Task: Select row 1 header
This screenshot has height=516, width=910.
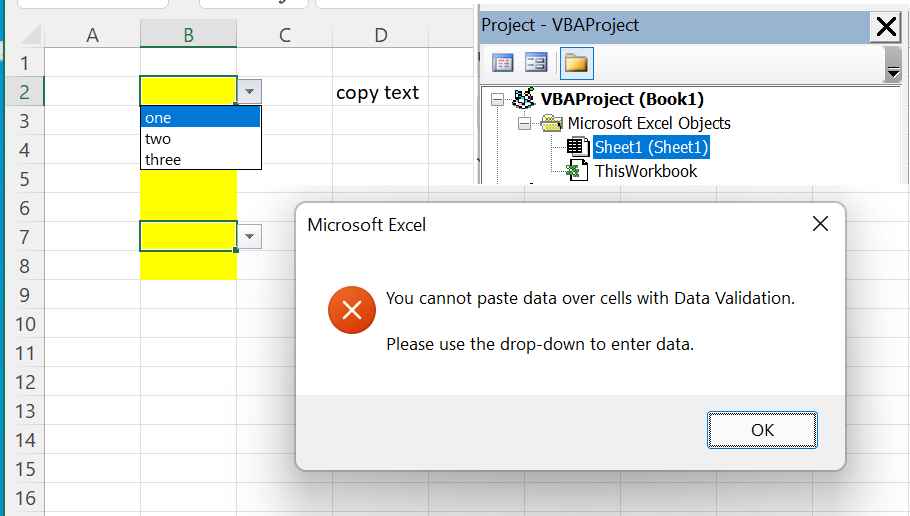Action: (x=24, y=62)
